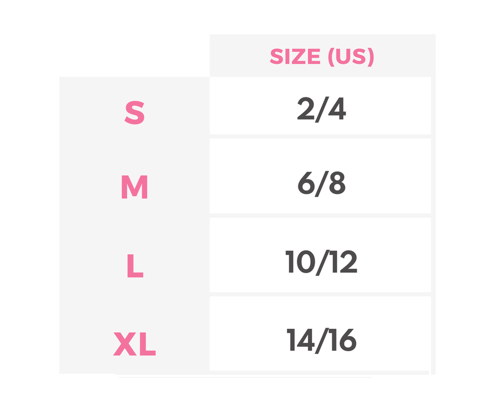Click the SIZE (US) column header
504x420 pixels.
point(321,57)
